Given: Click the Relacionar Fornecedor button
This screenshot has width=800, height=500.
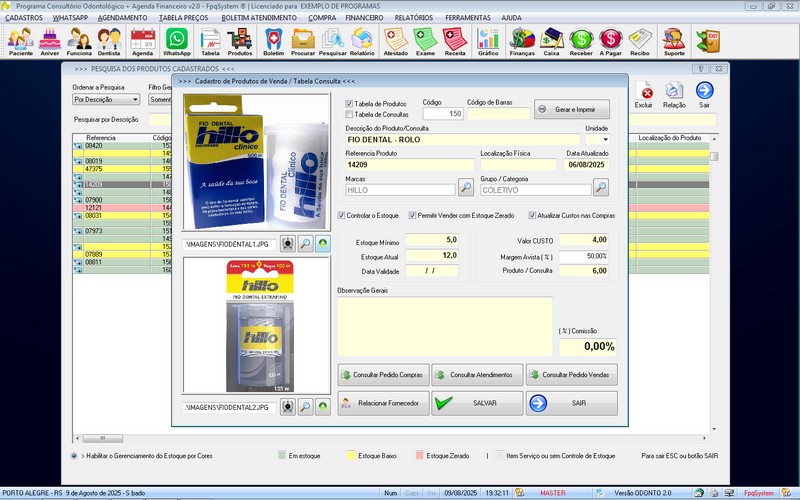Looking at the screenshot, I should pos(383,403).
